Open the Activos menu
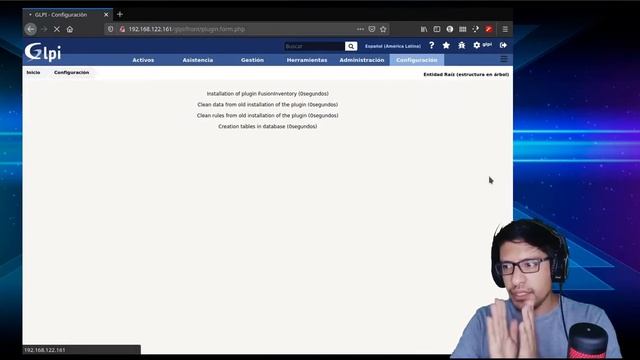Viewport: 640px width, 360px height. tap(143, 60)
